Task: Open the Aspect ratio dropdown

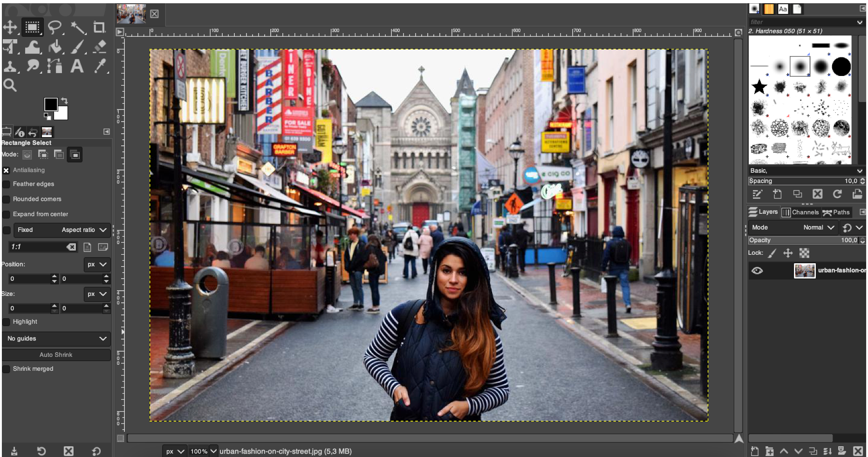Action: tap(84, 230)
